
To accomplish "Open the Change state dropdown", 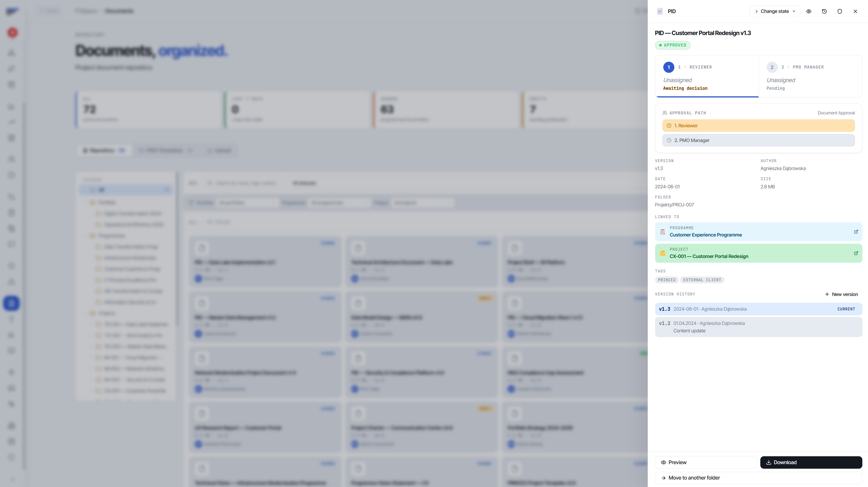I will [775, 11].
